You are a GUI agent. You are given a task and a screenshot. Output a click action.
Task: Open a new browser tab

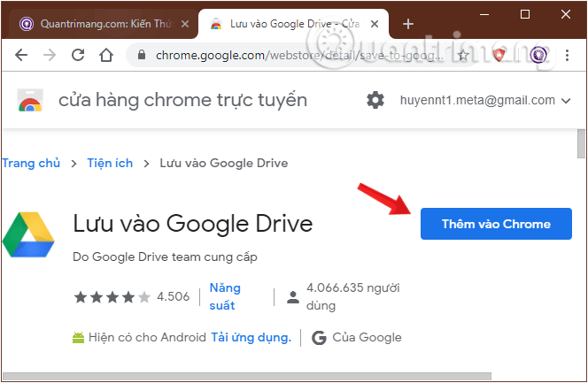pyautogui.click(x=408, y=24)
